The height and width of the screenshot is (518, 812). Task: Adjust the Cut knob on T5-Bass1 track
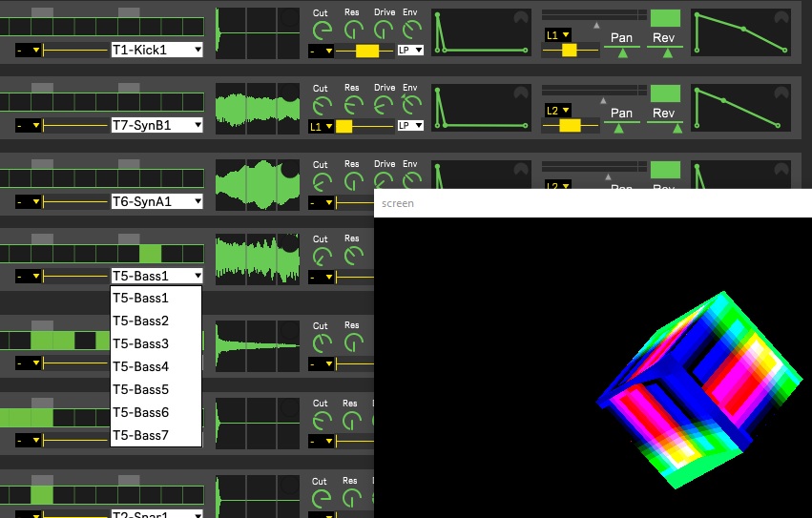point(323,256)
